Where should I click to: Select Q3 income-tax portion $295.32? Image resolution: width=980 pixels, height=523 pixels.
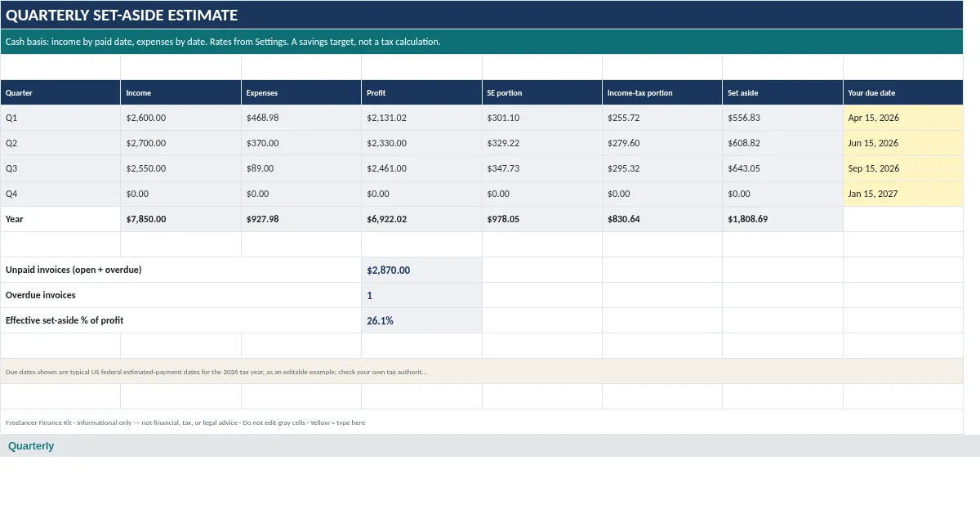(x=662, y=168)
